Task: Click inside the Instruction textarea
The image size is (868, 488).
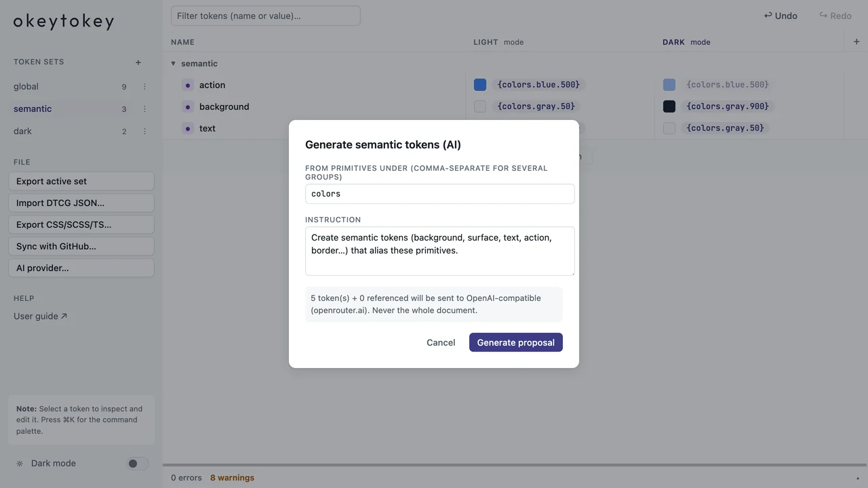Action: coord(440,251)
